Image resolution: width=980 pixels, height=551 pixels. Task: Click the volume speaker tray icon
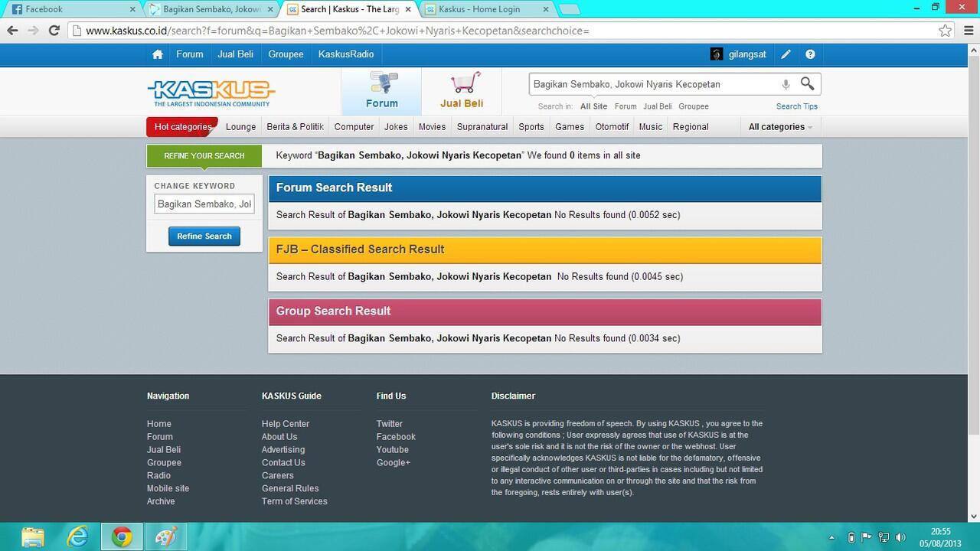[900, 537]
